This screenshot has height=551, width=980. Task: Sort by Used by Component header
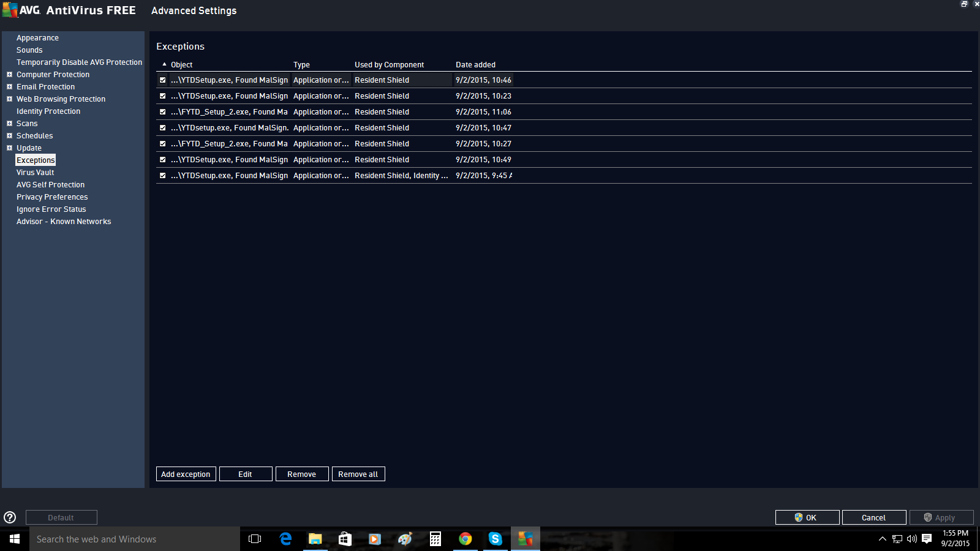[389, 65]
